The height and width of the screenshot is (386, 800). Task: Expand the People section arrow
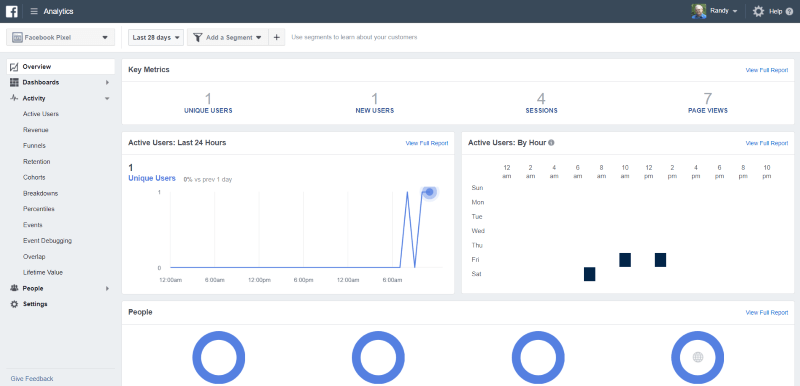[107, 289]
